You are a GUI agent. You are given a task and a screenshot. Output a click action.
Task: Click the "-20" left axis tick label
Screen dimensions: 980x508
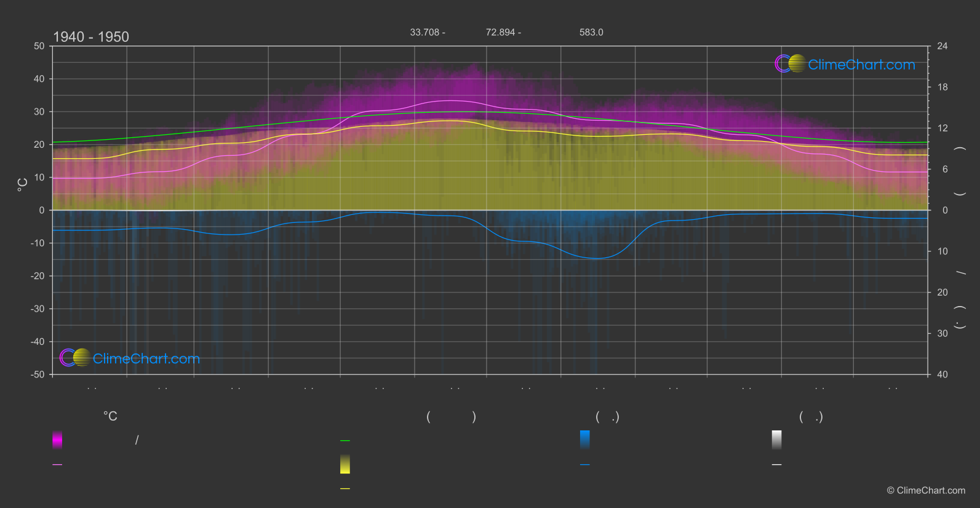pos(38,276)
